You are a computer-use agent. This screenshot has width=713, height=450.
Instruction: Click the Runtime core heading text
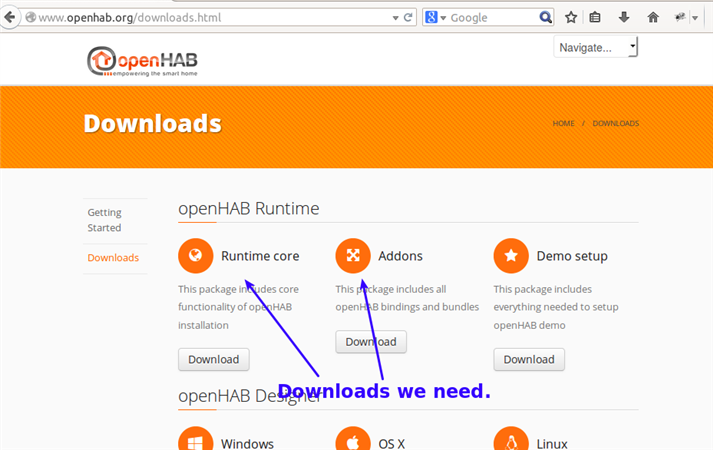click(x=260, y=256)
